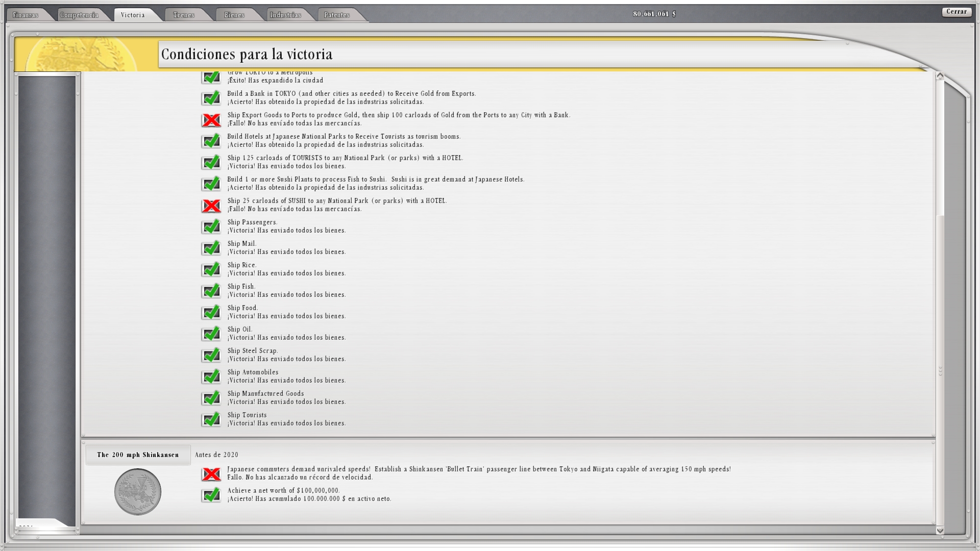The image size is (980, 551).
Task: Click text Ship Steel Scrap.
Action: pyautogui.click(x=253, y=350)
